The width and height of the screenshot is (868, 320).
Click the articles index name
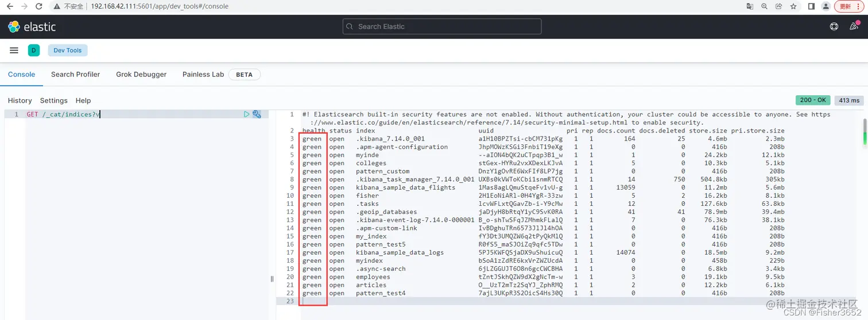point(371,285)
